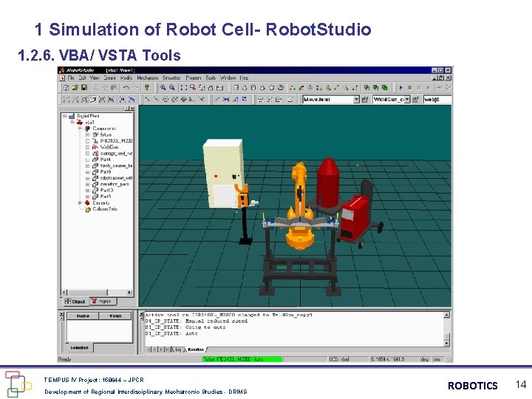Click the tree panel horizontal scrollbar
Viewport: 532px width, 399px height.
coord(97,293)
